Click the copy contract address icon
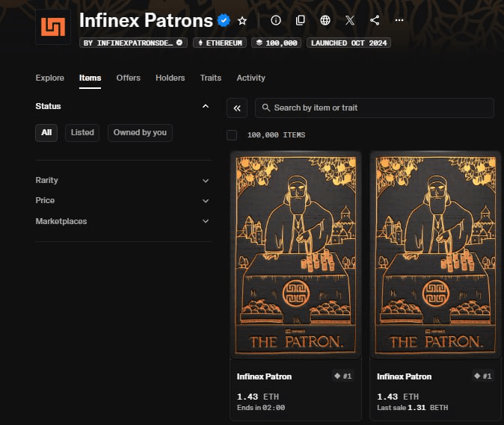This screenshot has width=504, height=425. point(300,20)
